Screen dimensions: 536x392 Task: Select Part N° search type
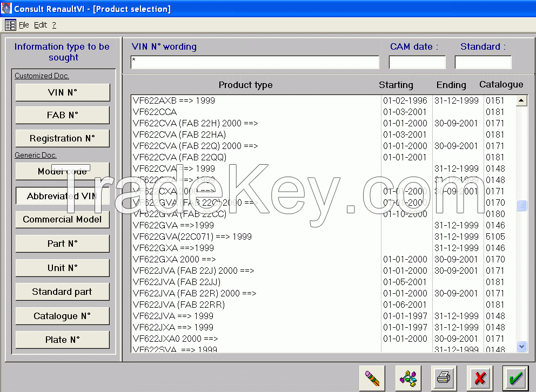click(63, 244)
